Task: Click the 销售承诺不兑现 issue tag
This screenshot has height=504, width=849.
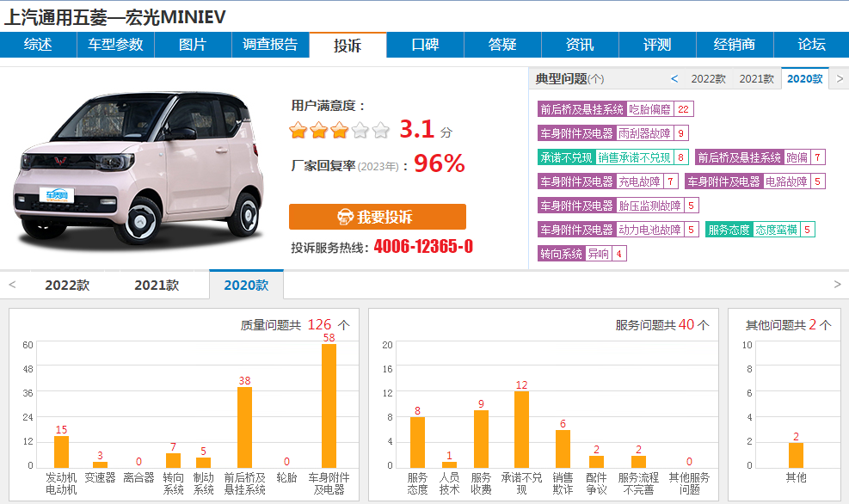Action: click(x=634, y=157)
